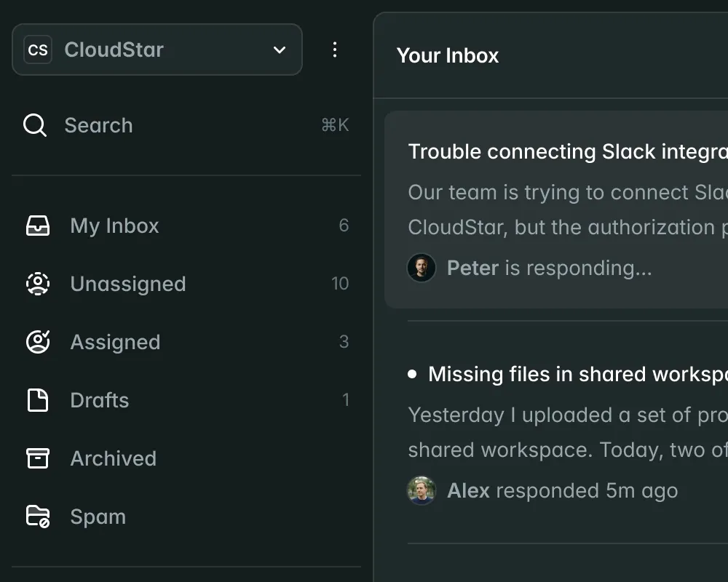728x582 pixels.
Task: Click the ⌘K search shortcut label
Action: tap(334, 124)
